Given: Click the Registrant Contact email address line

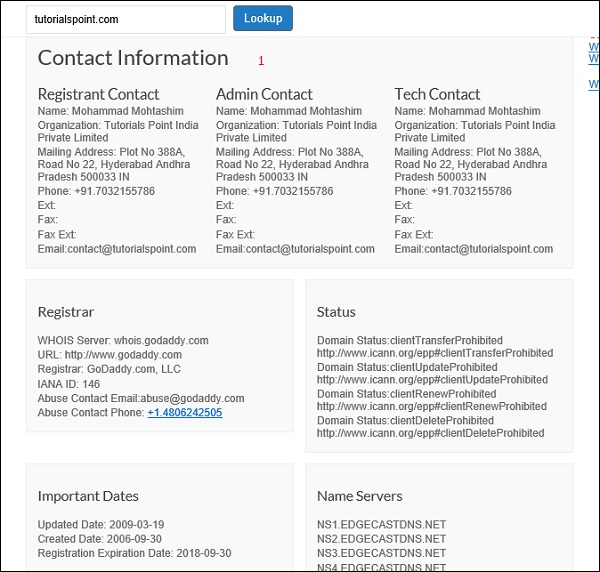Looking at the screenshot, I should [x=117, y=249].
